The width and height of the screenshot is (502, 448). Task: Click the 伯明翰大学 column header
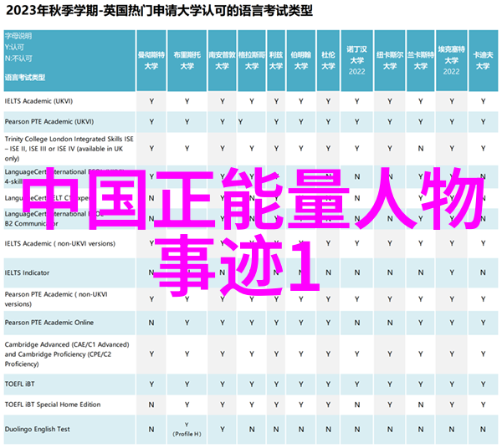pyautogui.click(x=301, y=61)
